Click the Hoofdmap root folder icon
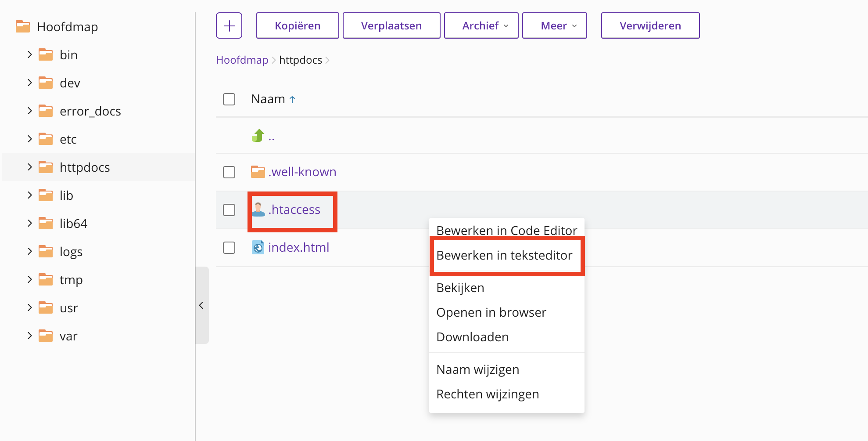This screenshot has width=868, height=441. tap(23, 27)
